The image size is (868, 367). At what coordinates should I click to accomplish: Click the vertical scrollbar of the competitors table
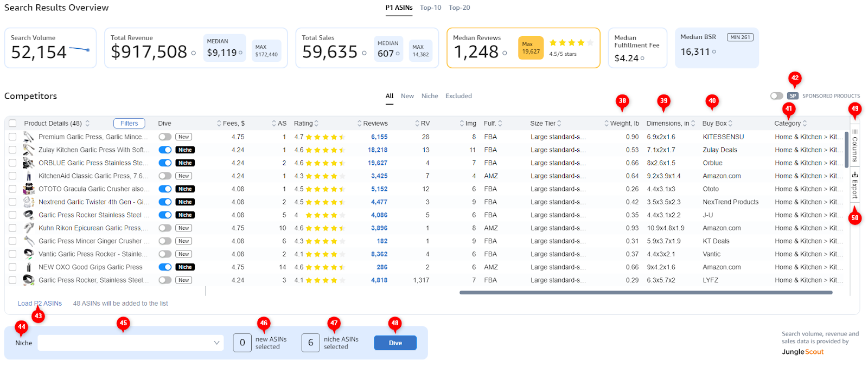(x=846, y=150)
